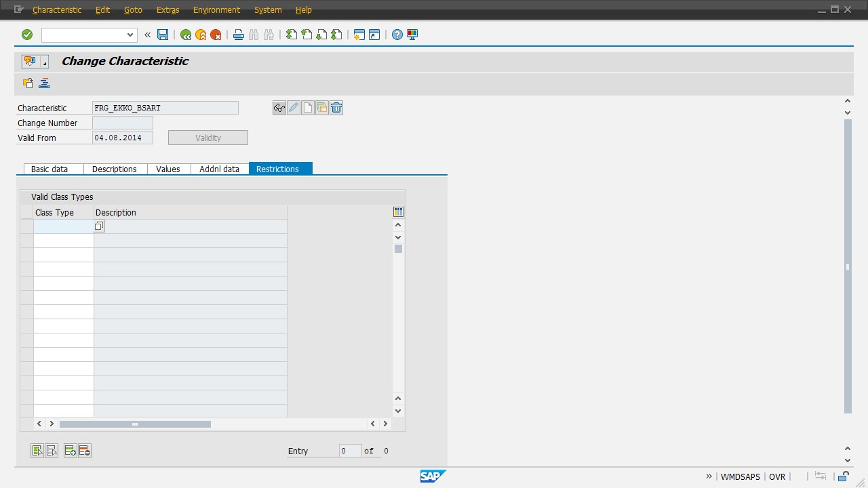The height and width of the screenshot is (488, 868).
Task: Click the Valid From date field
Action: point(122,138)
